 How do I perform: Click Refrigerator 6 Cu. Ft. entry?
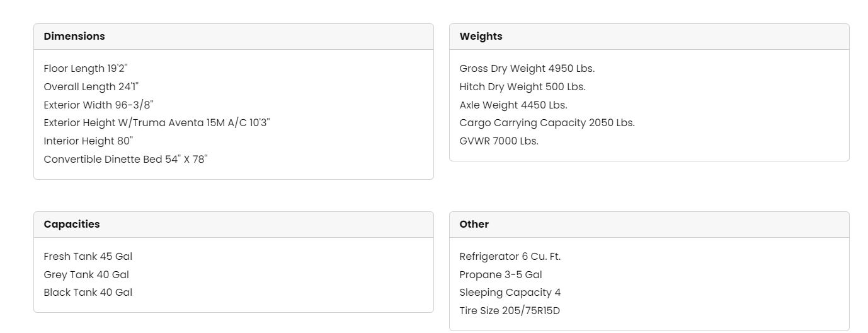[510, 256]
